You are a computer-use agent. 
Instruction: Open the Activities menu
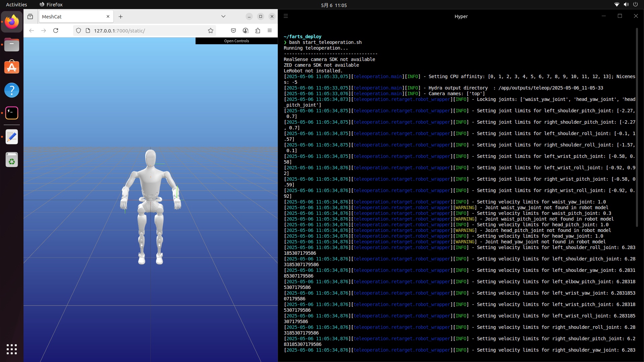point(16,4)
